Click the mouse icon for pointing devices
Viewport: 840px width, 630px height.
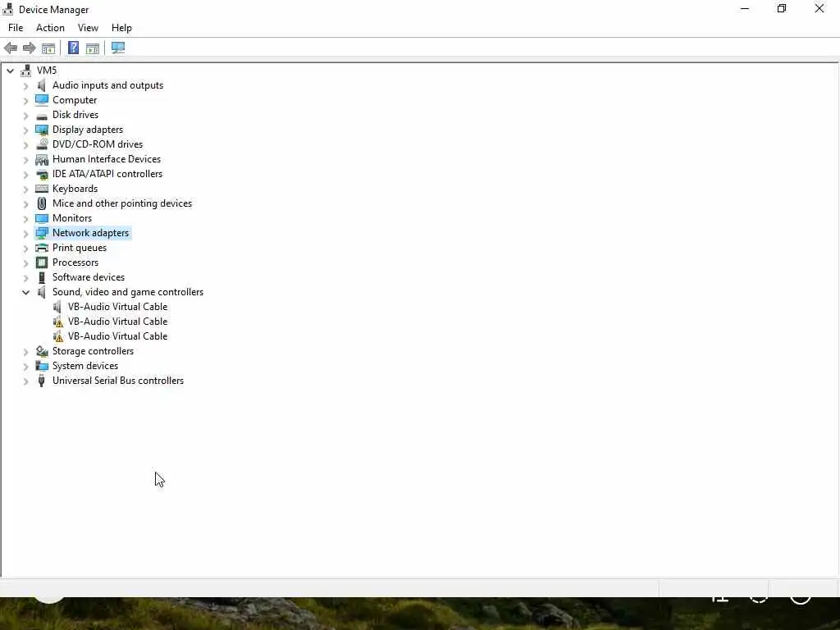[x=42, y=203]
